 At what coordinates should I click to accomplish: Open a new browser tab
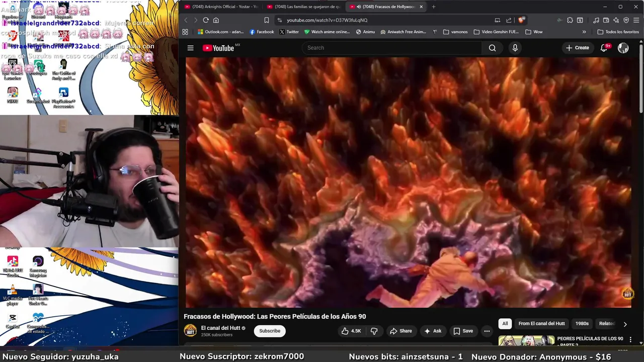(x=434, y=7)
